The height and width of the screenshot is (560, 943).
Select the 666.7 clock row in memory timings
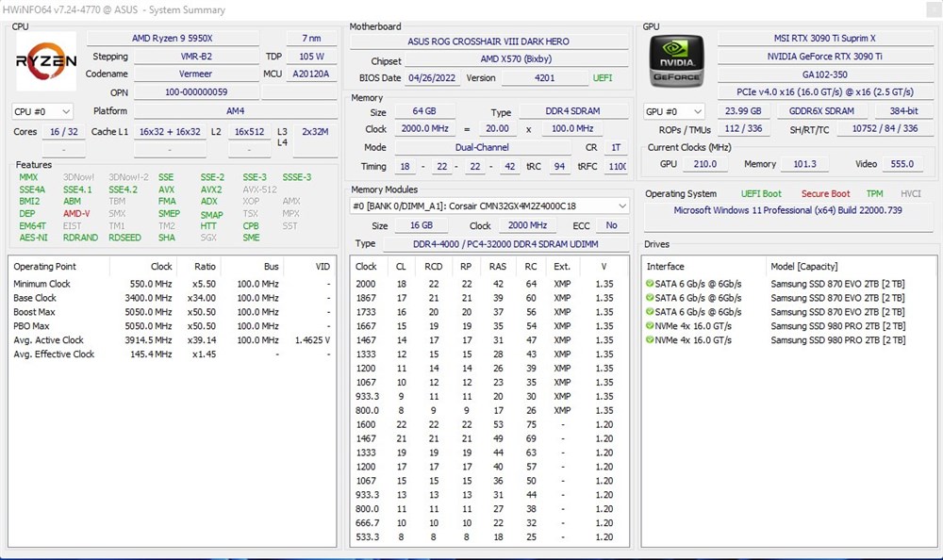click(x=488, y=522)
